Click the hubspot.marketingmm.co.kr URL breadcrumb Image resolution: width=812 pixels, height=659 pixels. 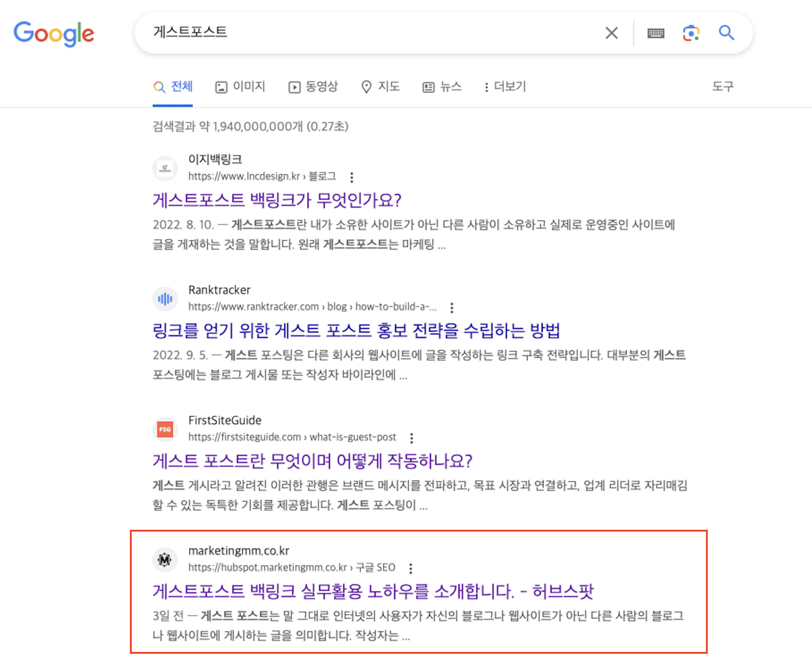click(292, 567)
